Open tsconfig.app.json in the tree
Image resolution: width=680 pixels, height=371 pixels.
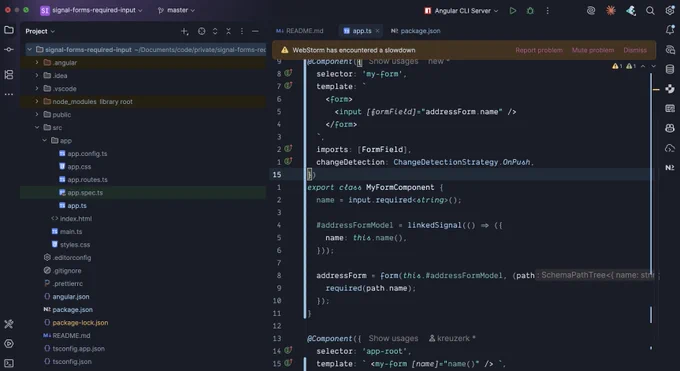tap(78, 349)
